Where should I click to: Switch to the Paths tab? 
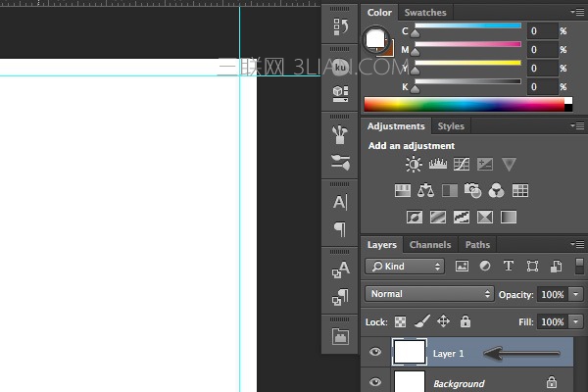pos(477,245)
